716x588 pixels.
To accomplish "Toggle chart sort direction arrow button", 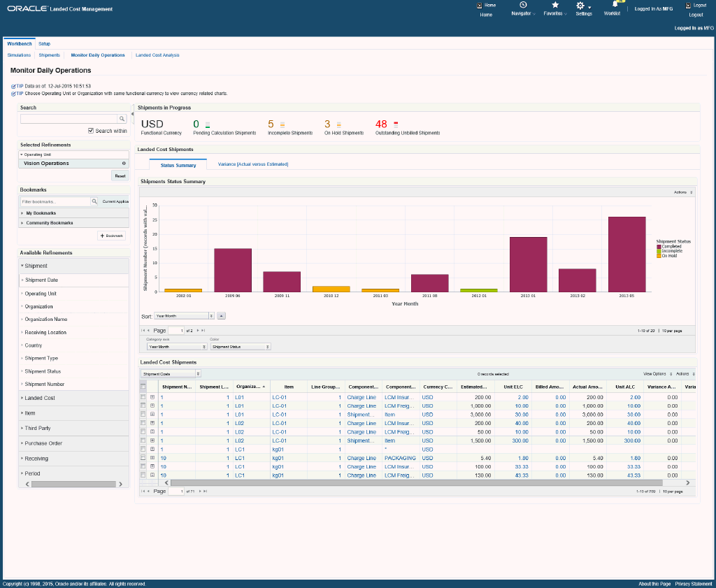I will coord(221,316).
